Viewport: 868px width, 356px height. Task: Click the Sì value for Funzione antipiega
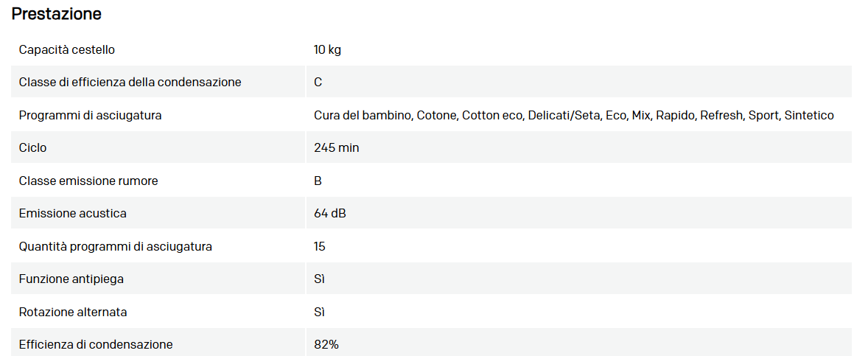(319, 279)
